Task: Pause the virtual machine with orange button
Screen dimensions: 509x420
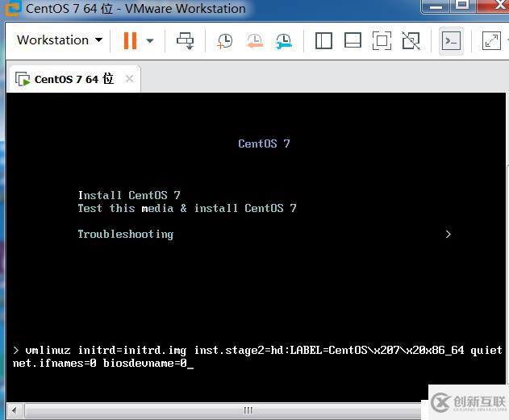Action: (130, 40)
